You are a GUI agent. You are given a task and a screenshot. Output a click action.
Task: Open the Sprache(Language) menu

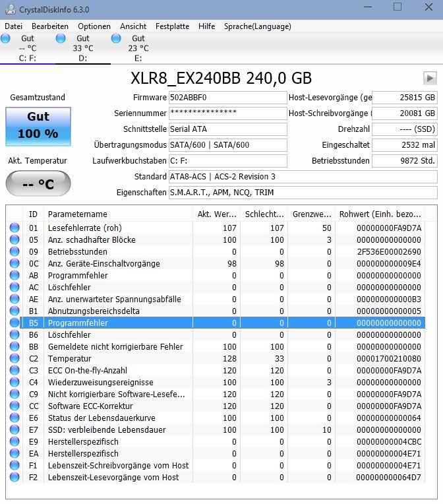coord(258,26)
